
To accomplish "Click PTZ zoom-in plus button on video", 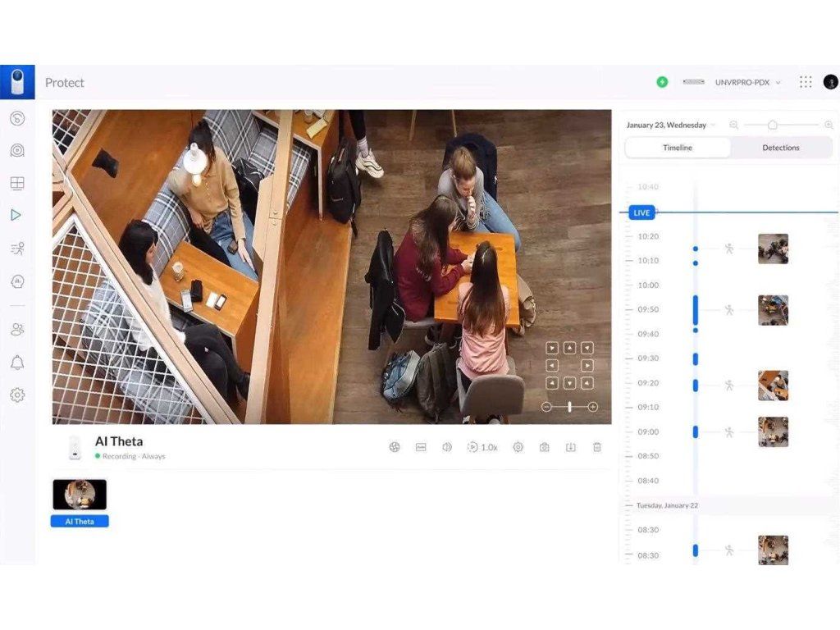I will tap(592, 407).
